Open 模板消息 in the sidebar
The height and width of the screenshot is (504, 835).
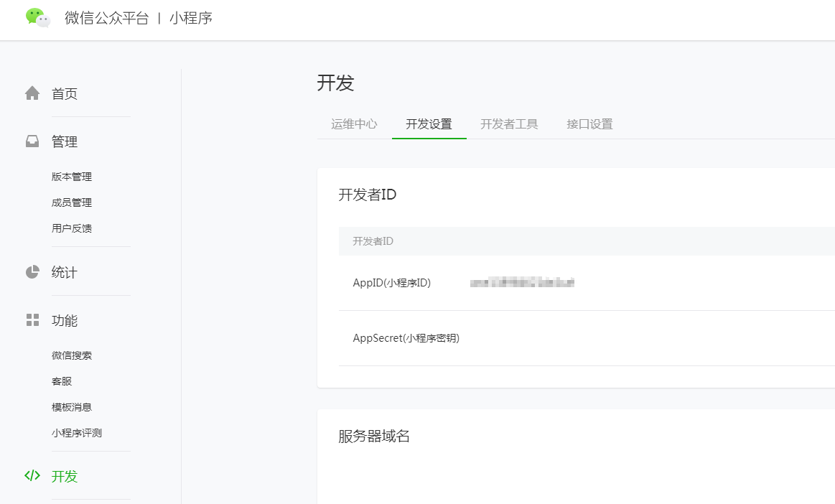pos(72,407)
